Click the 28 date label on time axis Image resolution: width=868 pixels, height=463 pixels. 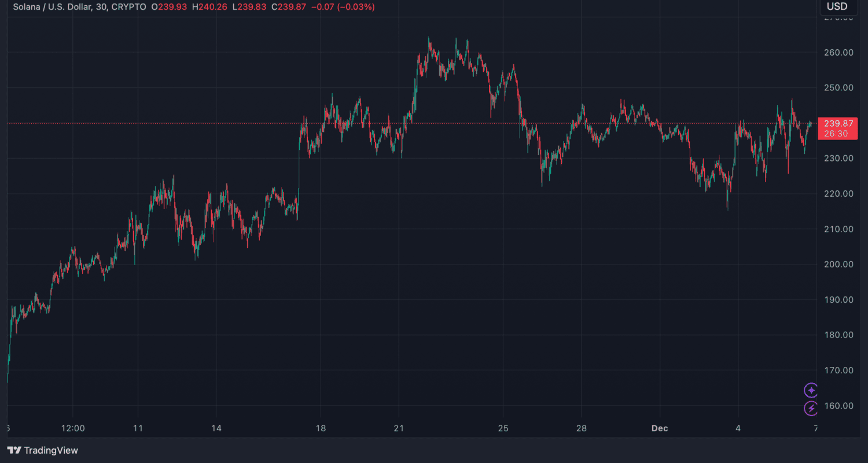point(582,429)
